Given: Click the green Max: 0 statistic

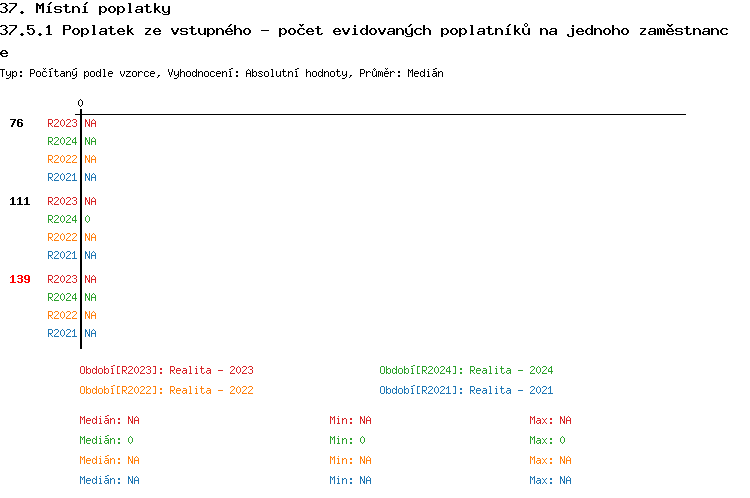Looking at the screenshot, I should 548,440.
